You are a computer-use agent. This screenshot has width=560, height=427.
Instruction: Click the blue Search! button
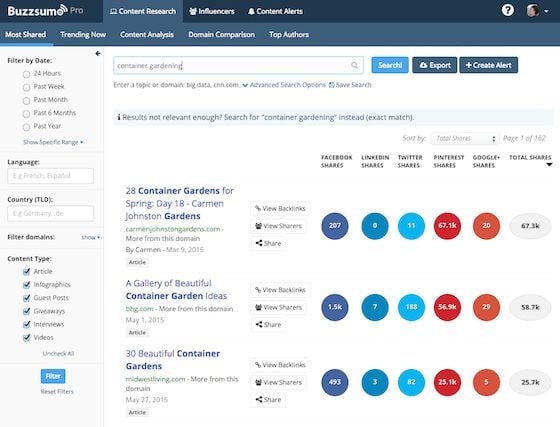tap(390, 65)
